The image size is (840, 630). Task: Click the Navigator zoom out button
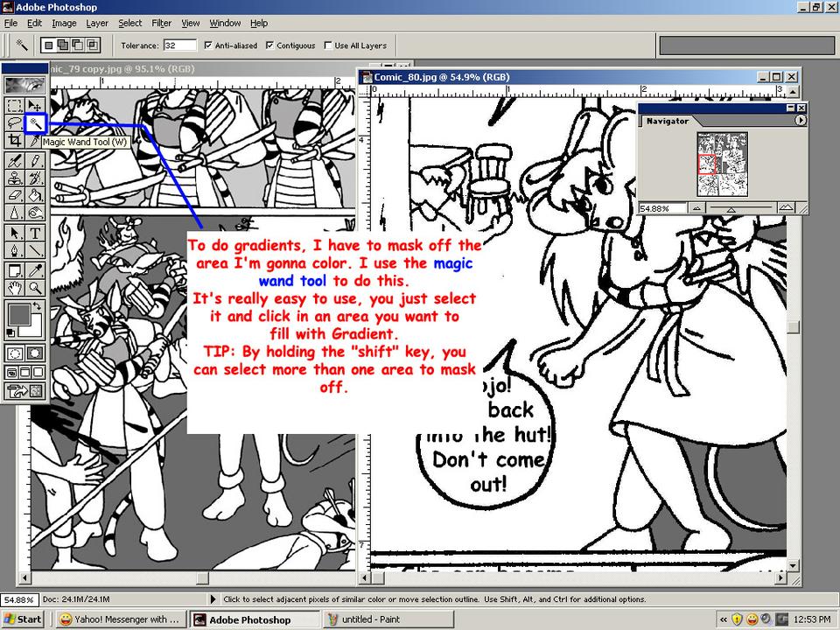(696, 208)
